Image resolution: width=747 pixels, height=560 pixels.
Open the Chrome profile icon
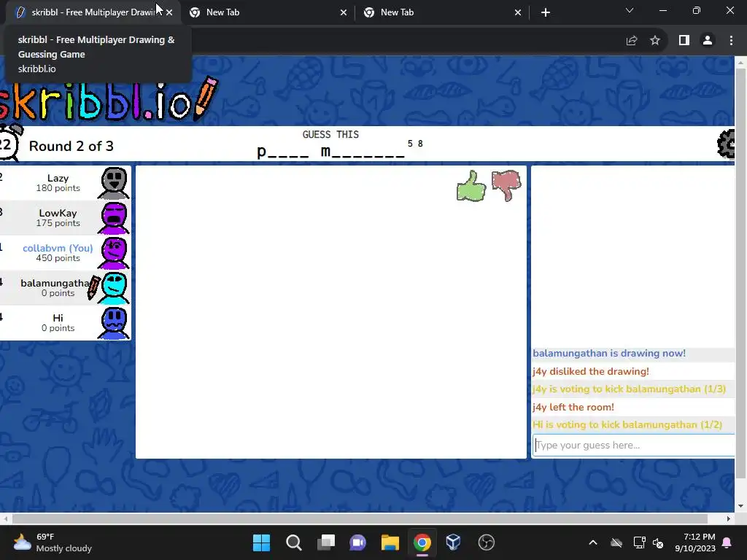coord(708,41)
